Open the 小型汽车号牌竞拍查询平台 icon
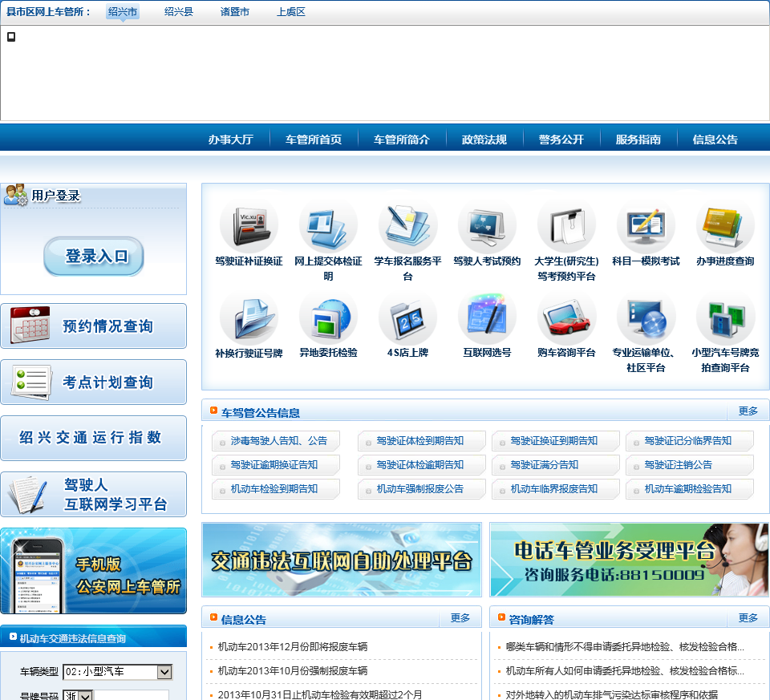 [725, 318]
